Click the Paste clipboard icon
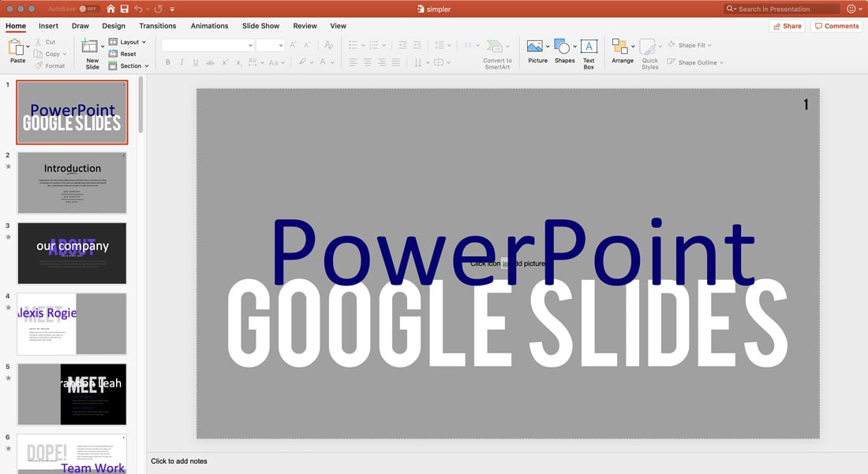 click(16, 47)
